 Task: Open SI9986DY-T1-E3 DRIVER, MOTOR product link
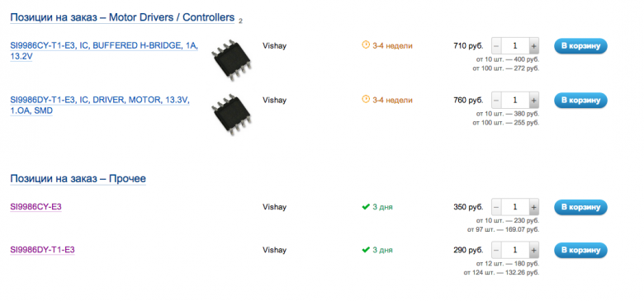pyautogui.click(x=100, y=106)
